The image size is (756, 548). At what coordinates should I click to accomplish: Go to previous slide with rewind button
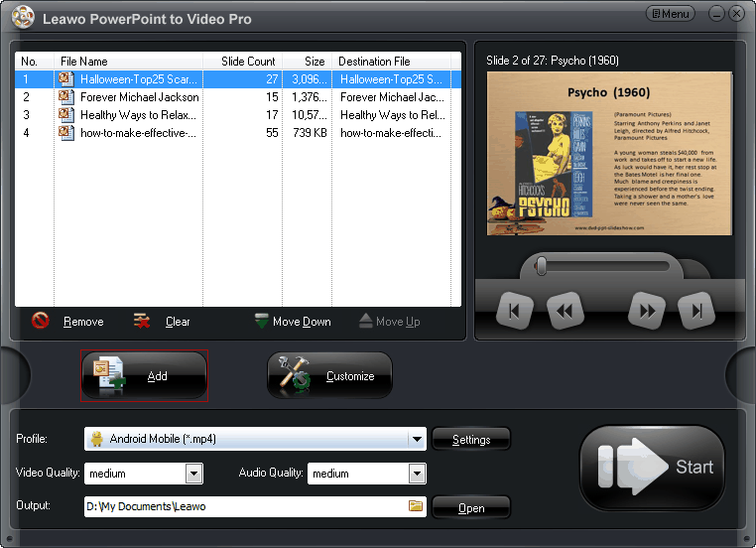(566, 311)
